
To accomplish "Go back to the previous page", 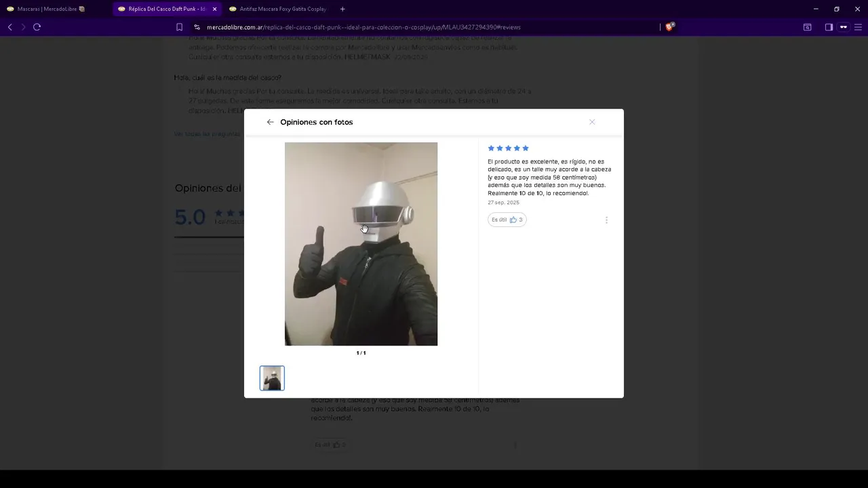I will [9, 27].
